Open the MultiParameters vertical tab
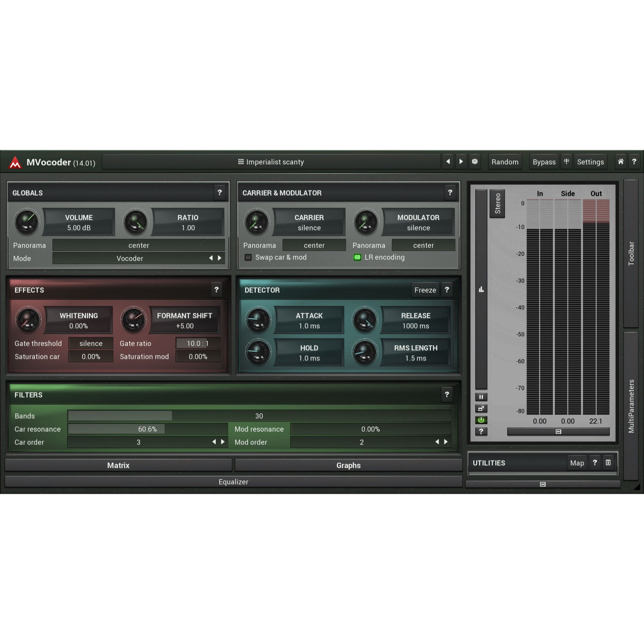The image size is (644, 644). coord(631,406)
